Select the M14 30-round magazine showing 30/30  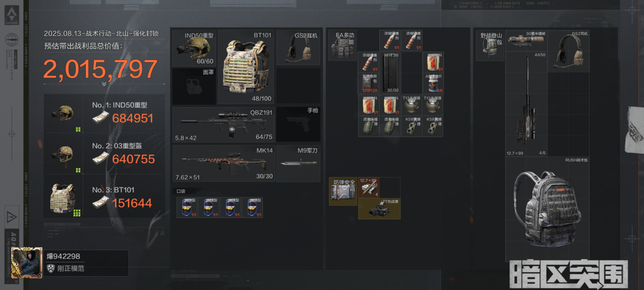[x=390, y=73]
